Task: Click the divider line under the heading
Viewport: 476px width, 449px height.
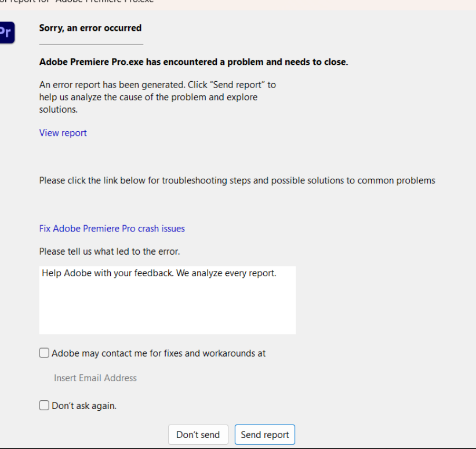Action: tap(91, 44)
